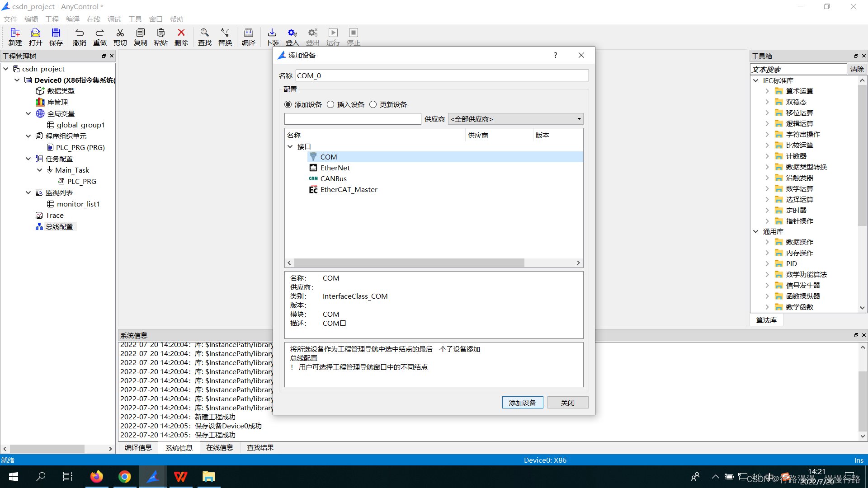Click the 关闭 button to close dialog

(x=568, y=402)
